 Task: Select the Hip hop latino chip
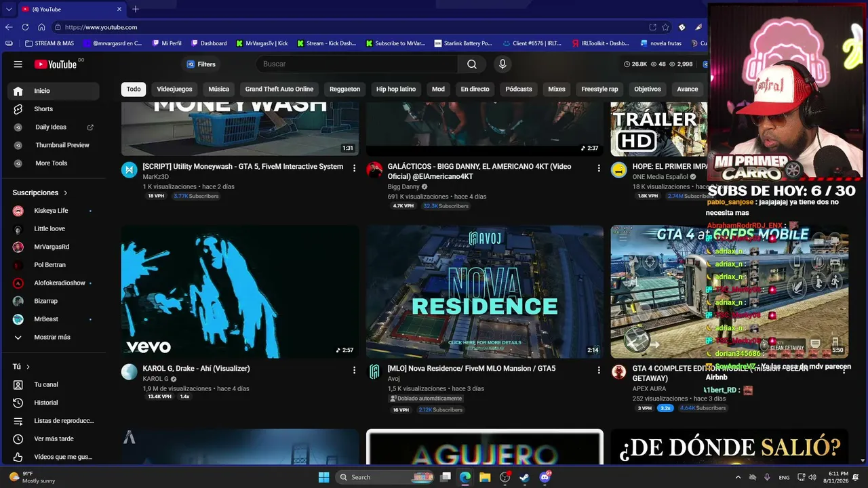coord(396,89)
